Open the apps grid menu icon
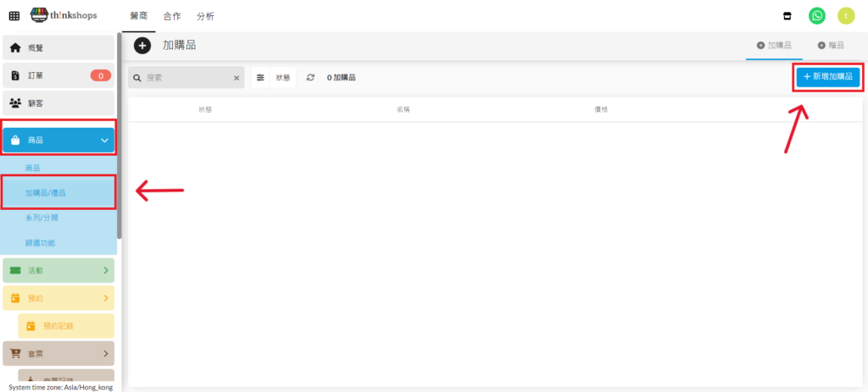This screenshot has height=392, width=868. (x=14, y=16)
